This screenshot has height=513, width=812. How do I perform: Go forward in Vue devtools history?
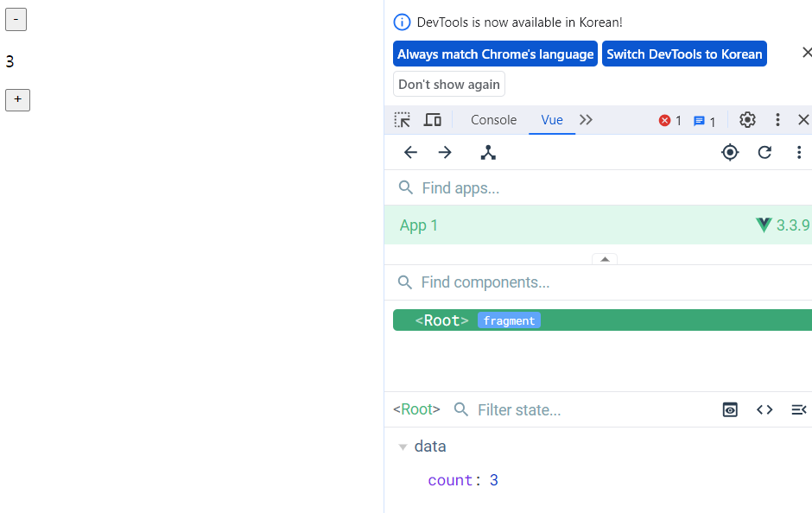(x=445, y=152)
